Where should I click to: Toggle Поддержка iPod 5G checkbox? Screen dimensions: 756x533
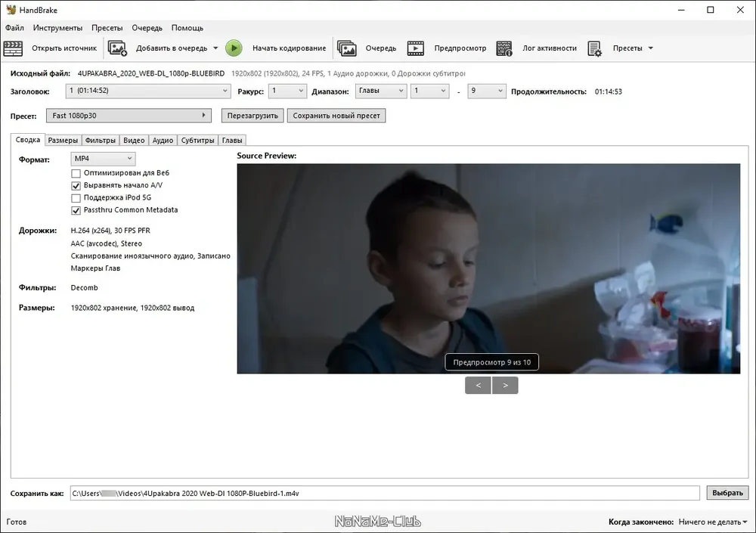(76, 198)
